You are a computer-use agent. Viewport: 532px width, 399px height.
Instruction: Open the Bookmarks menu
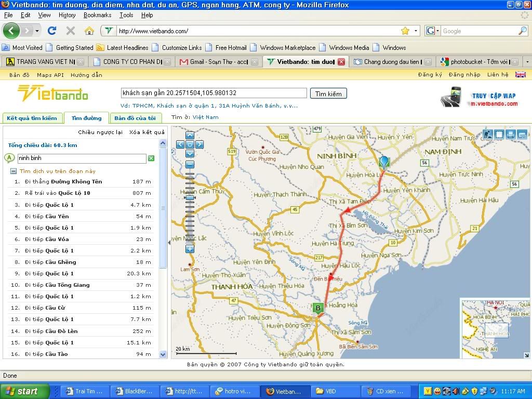point(97,15)
